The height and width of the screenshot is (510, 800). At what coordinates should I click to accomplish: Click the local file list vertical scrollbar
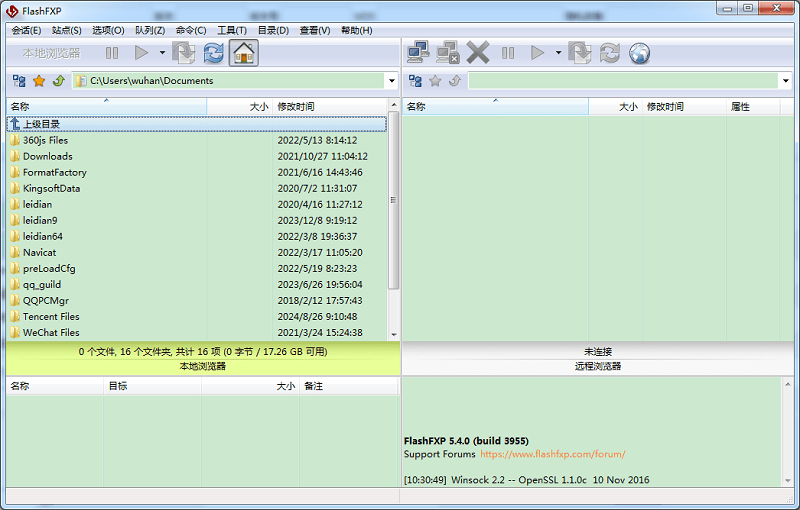[x=393, y=200]
